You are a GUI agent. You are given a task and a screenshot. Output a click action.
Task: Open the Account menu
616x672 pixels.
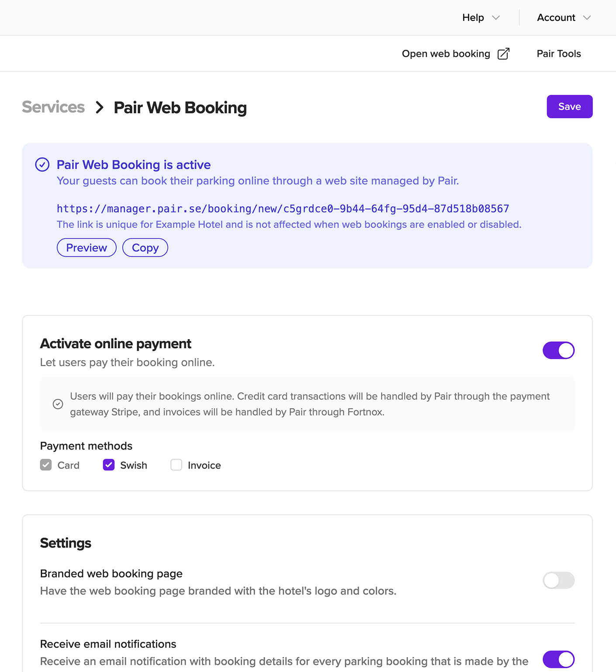click(564, 18)
